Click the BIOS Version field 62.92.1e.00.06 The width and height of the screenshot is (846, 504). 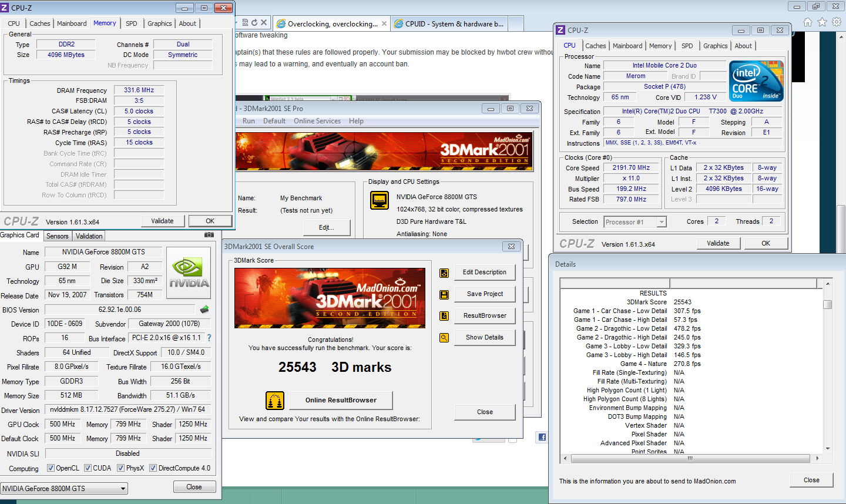point(120,310)
